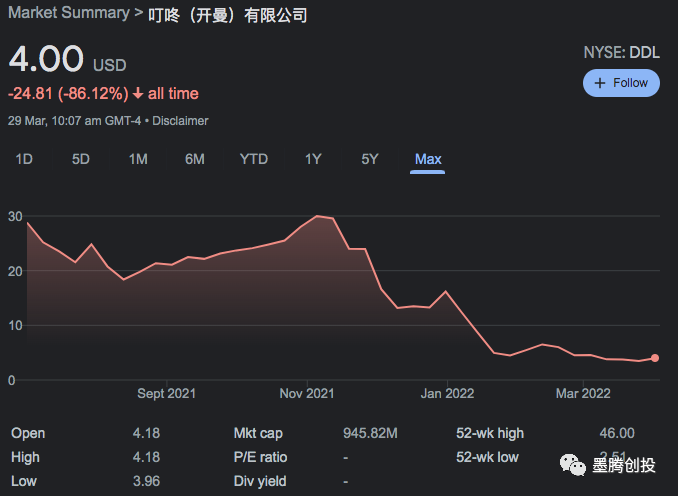Open the Disclaimer link
The image size is (678, 496).
click(180, 120)
